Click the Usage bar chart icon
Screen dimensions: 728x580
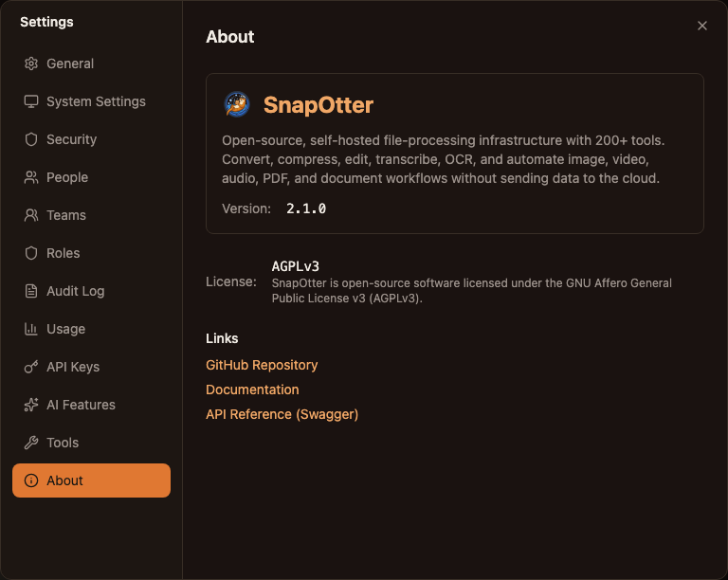pos(31,329)
